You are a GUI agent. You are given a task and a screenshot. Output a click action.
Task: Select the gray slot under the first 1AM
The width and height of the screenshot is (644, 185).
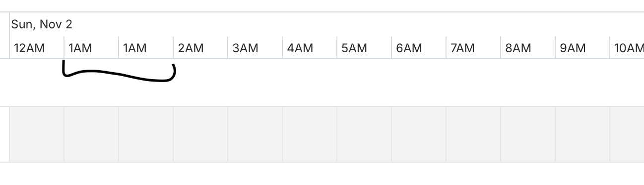pyautogui.click(x=91, y=134)
